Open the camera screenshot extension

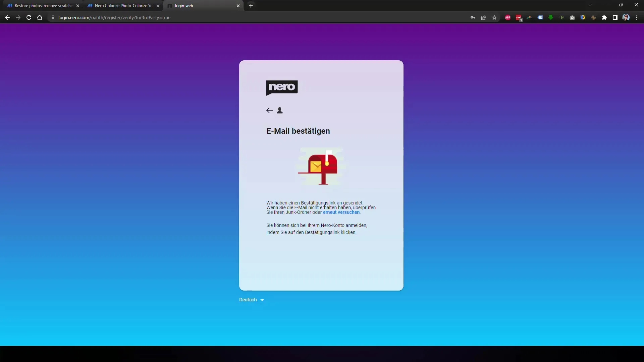(x=572, y=17)
